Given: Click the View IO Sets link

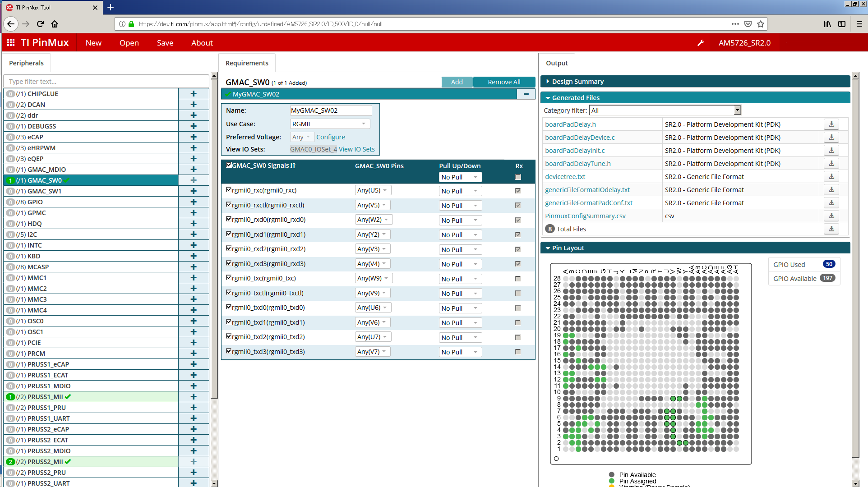Looking at the screenshot, I should point(357,149).
